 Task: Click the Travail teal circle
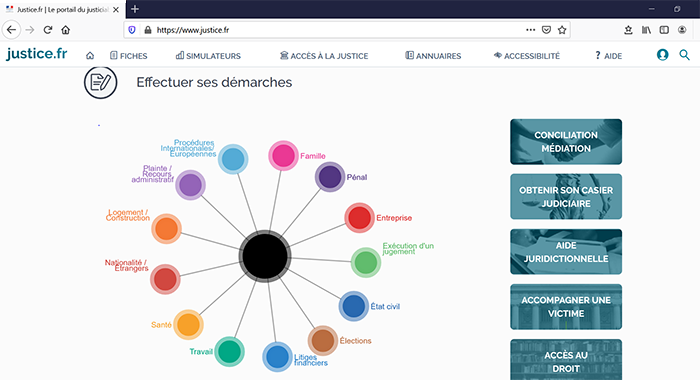click(229, 351)
